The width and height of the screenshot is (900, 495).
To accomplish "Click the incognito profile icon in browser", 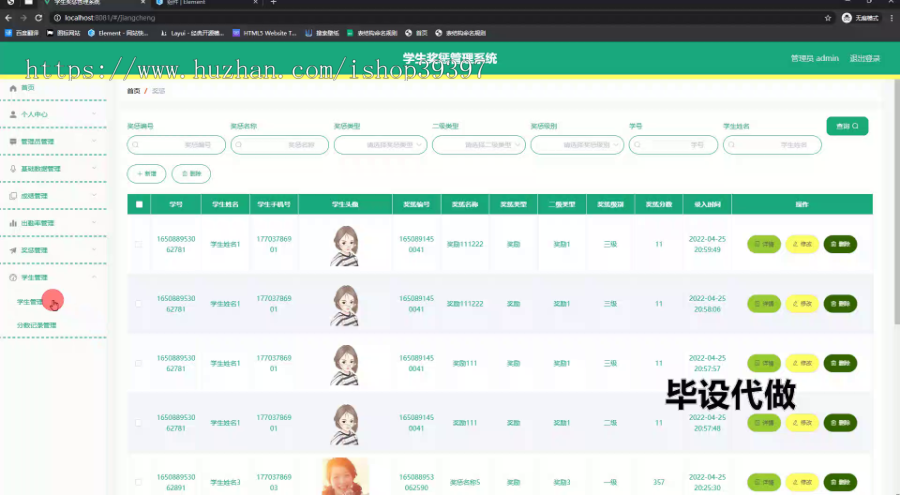I will click(847, 18).
